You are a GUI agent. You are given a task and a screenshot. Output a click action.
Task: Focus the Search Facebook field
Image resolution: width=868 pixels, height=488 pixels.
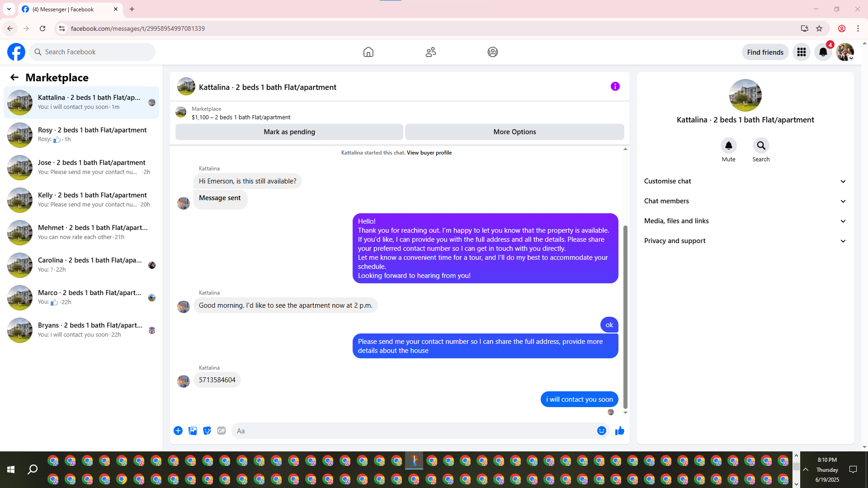(x=92, y=52)
